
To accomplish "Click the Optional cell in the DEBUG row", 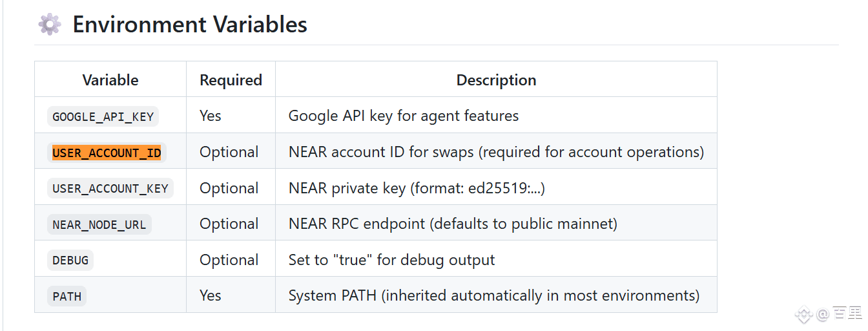I will coord(229,261).
